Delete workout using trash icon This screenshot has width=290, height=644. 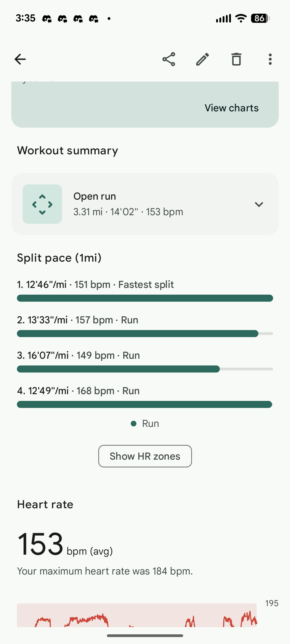[x=236, y=59]
